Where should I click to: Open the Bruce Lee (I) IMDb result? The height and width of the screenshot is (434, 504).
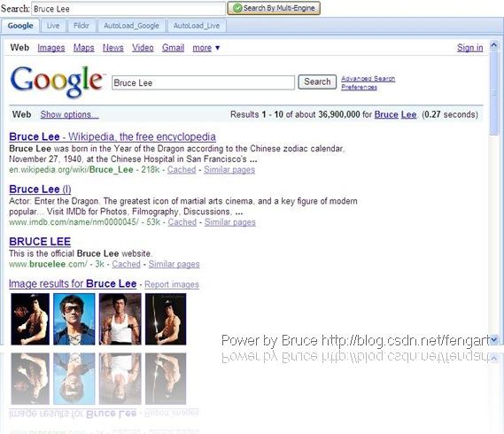[40, 189]
